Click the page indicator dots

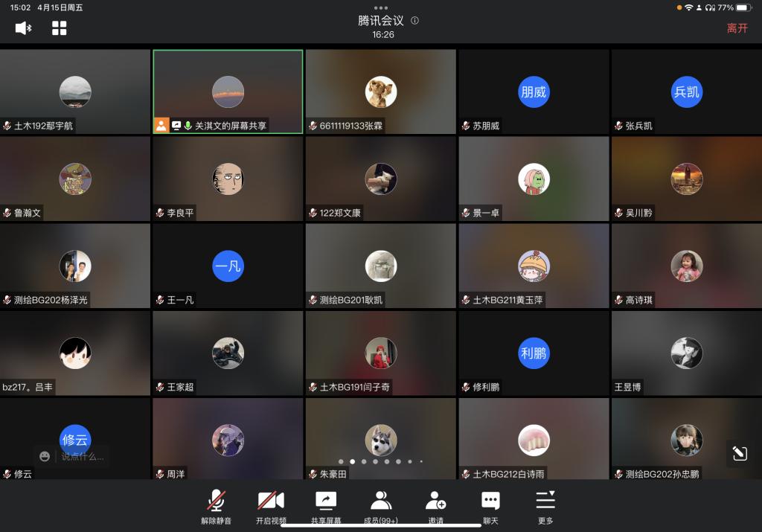point(380,461)
